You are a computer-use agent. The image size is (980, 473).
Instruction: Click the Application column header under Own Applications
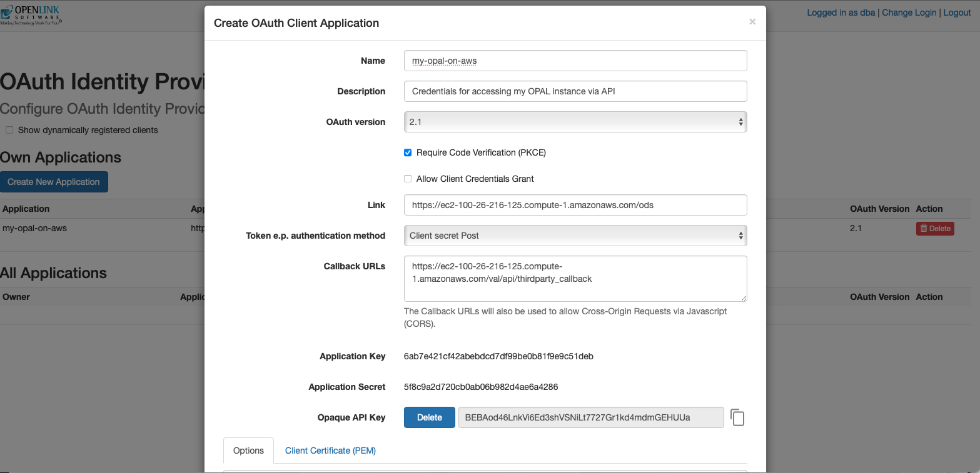pos(26,209)
